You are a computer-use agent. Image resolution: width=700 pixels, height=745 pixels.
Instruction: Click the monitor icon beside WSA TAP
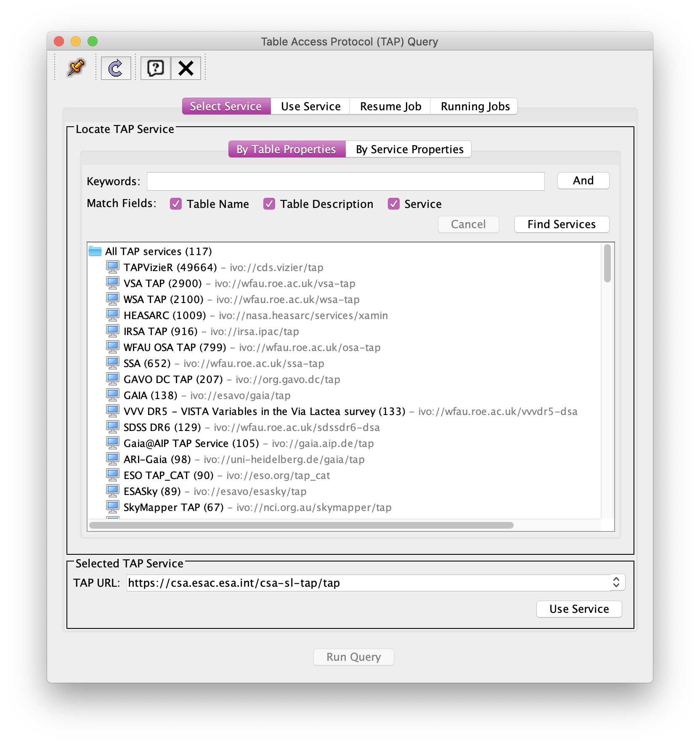click(112, 299)
